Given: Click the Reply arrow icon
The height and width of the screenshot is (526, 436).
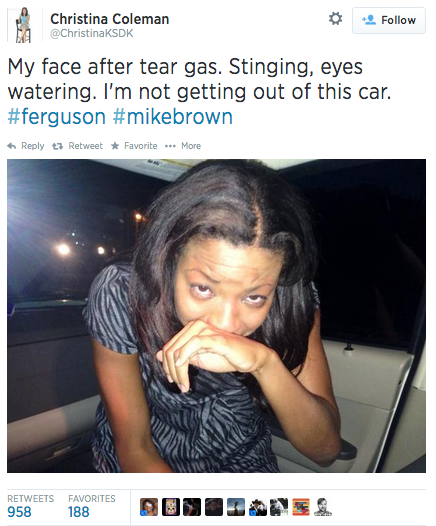Looking at the screenshot, I should point(12,146).
